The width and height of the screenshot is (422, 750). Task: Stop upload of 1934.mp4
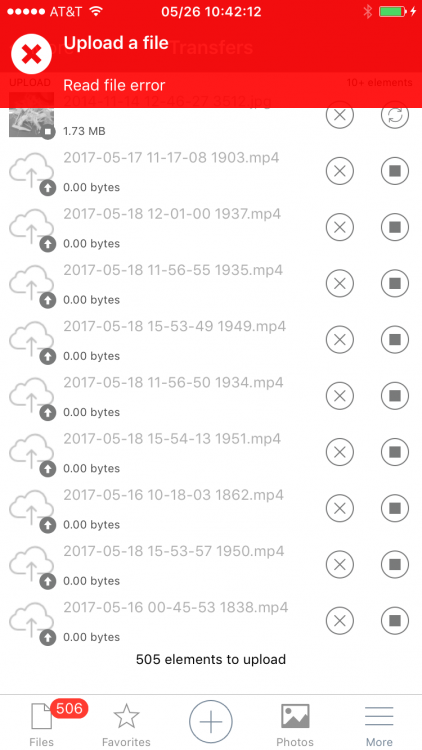click(395, 396)
